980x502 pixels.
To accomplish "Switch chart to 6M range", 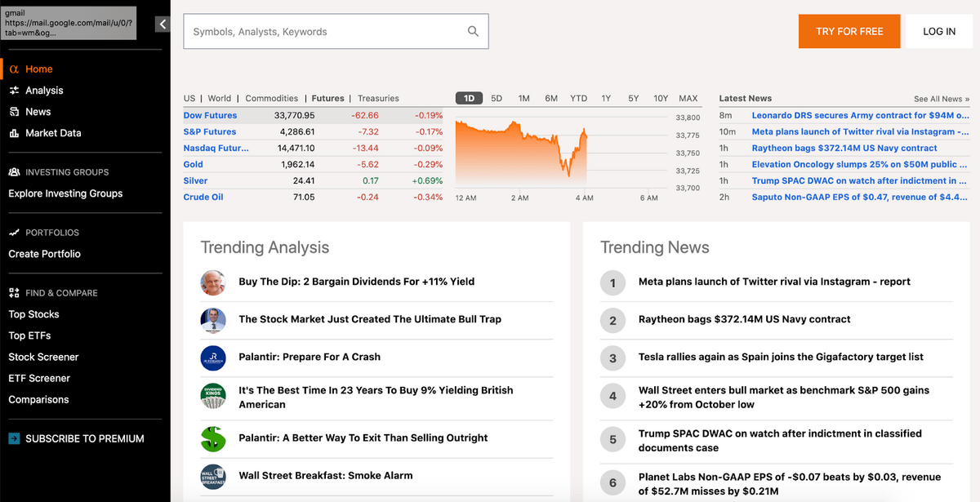I will (x=551, y=99).
